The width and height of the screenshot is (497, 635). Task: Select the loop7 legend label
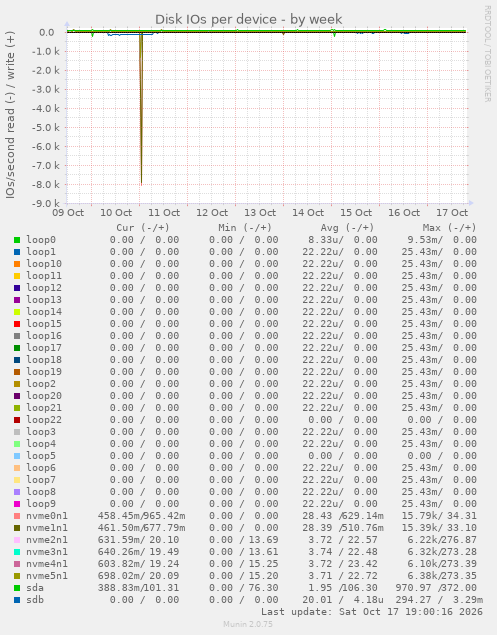41,480
